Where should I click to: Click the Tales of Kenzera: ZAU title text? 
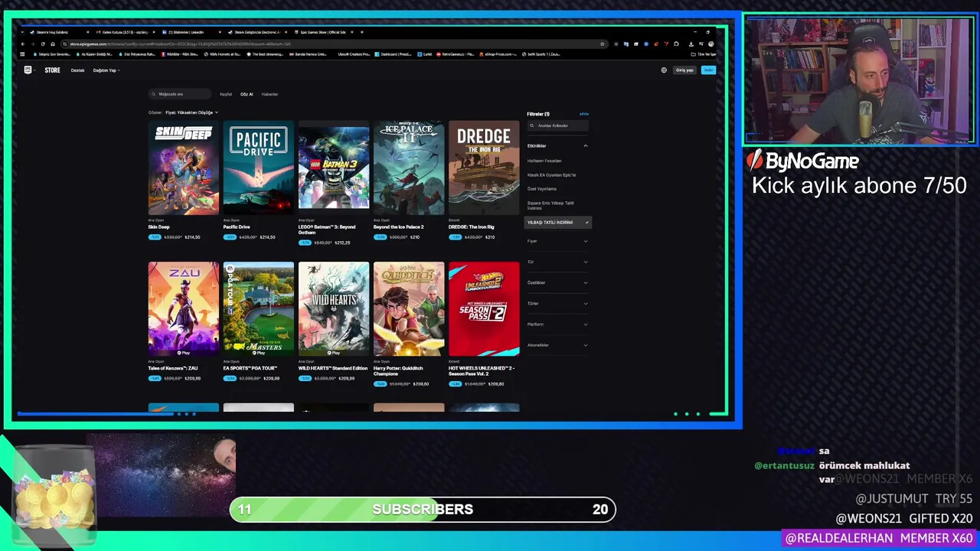pos(173,368)
